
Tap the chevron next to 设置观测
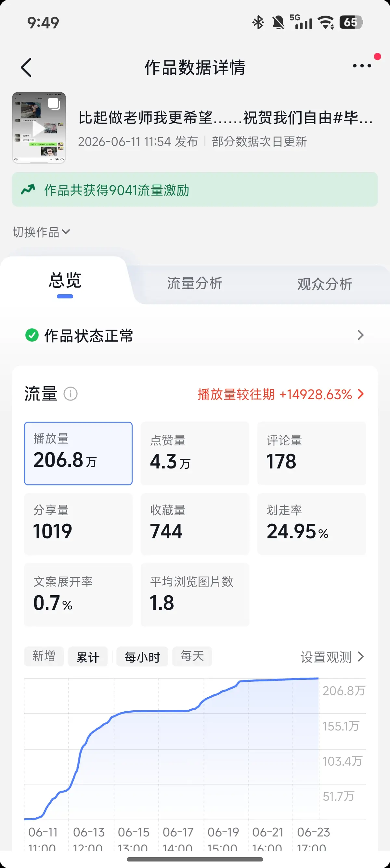tap(361, 657)
